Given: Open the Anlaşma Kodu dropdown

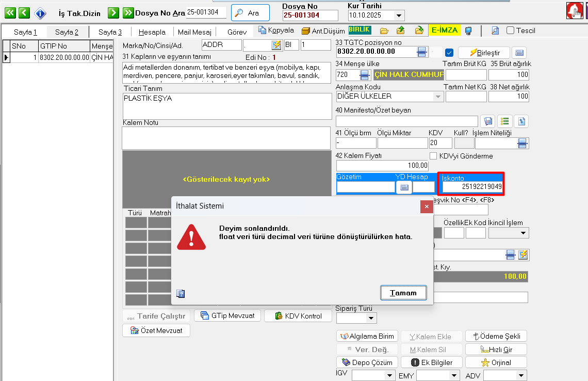Looking at the screenshot, I should 438,97.
